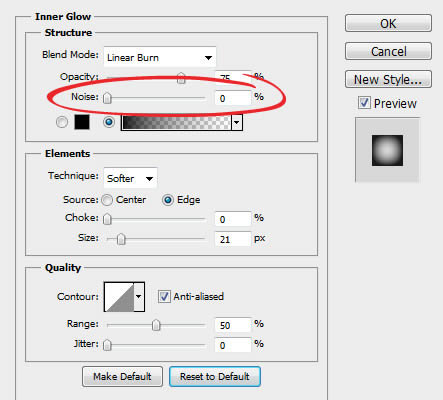Image resolution: width=443 pixels, height=400 pixels.
Task: Select Center as glow source
Action: [x=107, y=200]
